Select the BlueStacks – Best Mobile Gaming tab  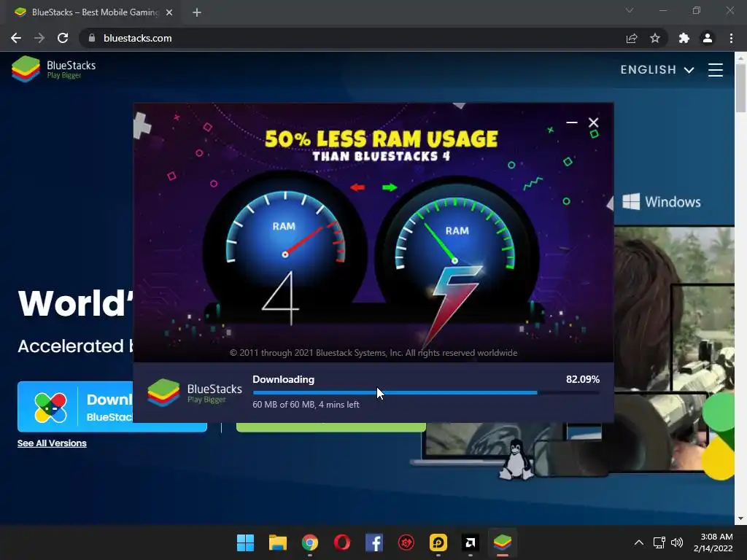90,12
